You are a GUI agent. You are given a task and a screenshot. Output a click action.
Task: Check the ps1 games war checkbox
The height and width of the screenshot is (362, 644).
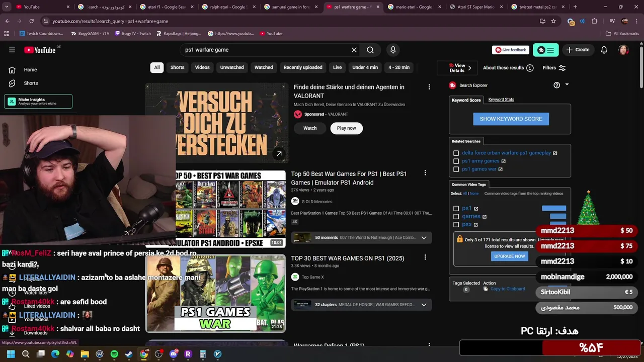tap(456, 169)
